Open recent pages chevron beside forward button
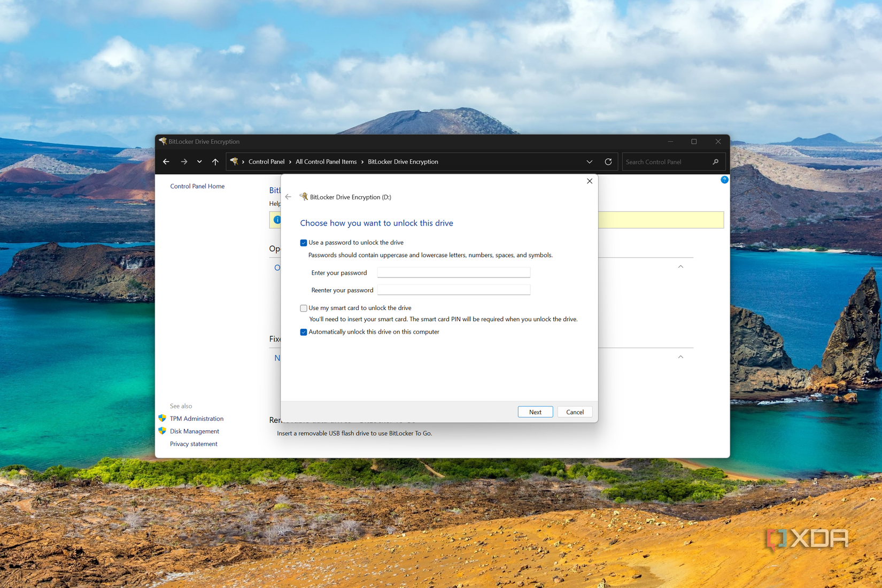This screenshot has width=882, height=588. coord(199,161)
